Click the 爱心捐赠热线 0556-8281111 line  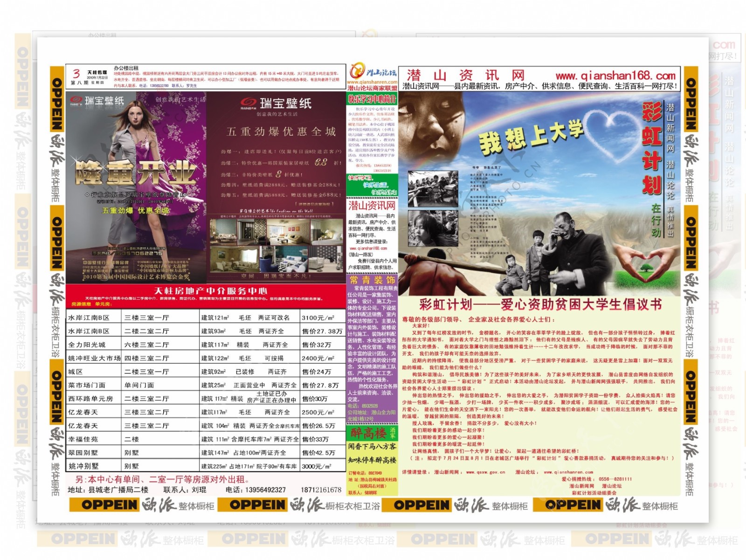click(x=596, y=479)
